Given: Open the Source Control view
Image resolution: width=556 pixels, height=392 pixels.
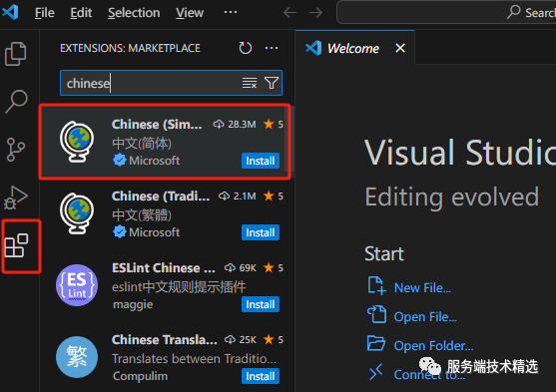Looking at the screenshot, I should pos(16,150).
